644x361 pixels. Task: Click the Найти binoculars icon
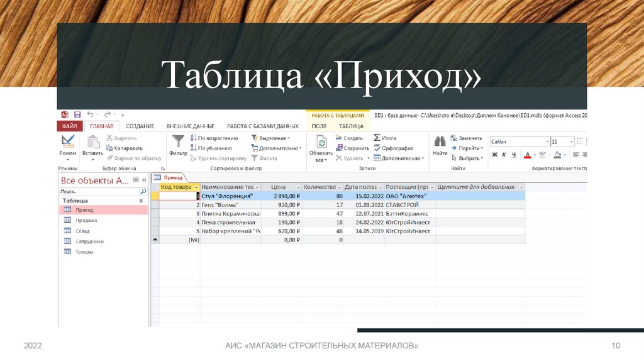point(440,142)
